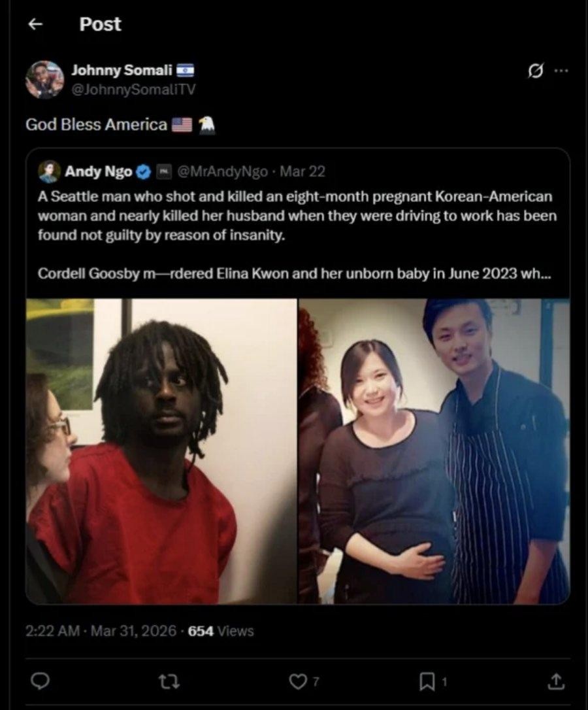Open the Grok icon beside the post
The image size is (588, 710).
pos(536,71)
